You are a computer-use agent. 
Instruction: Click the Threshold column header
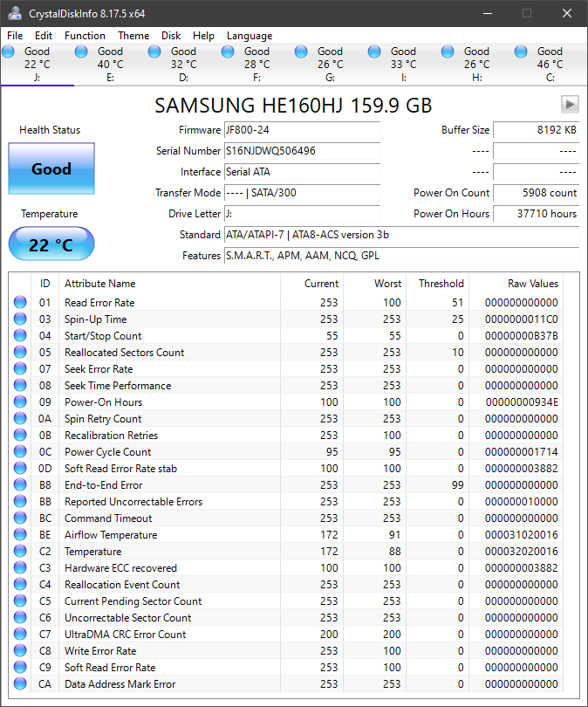coord(437,284)
